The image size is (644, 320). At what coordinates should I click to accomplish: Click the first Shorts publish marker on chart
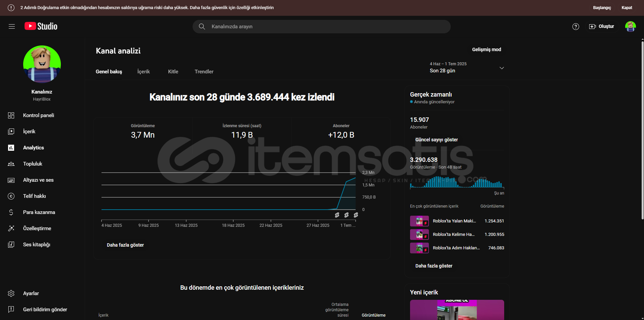pos(337,215)
